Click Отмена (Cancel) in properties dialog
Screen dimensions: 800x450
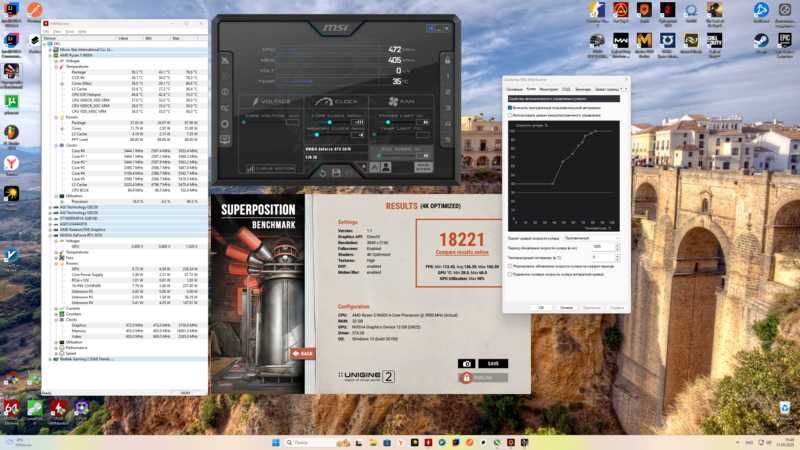(x=566, y=308)
